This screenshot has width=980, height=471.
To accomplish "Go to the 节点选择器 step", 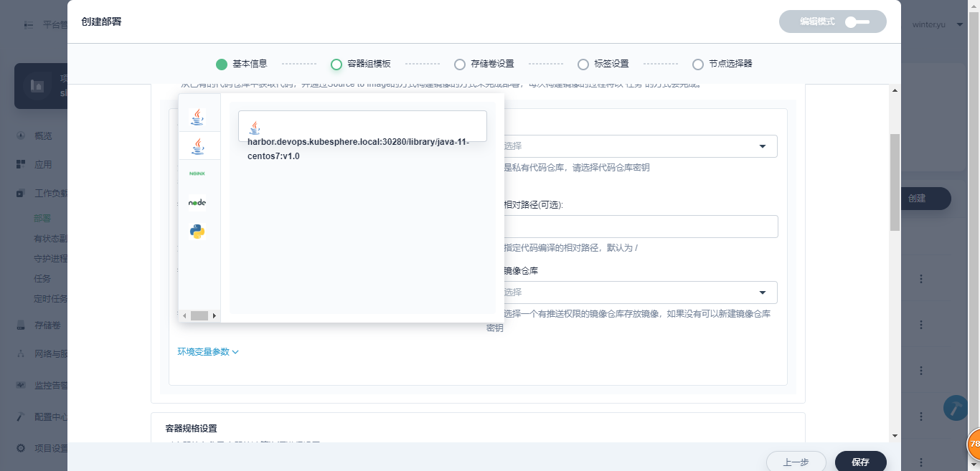I will pyautogui.click(x=722, y=64).
